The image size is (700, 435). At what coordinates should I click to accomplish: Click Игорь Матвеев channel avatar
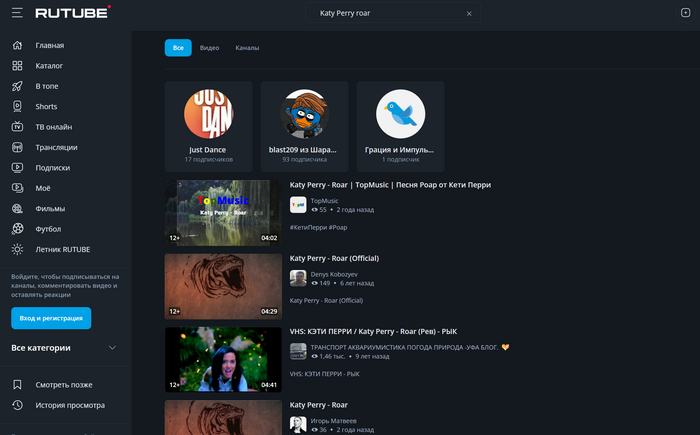tap(298, 425)
